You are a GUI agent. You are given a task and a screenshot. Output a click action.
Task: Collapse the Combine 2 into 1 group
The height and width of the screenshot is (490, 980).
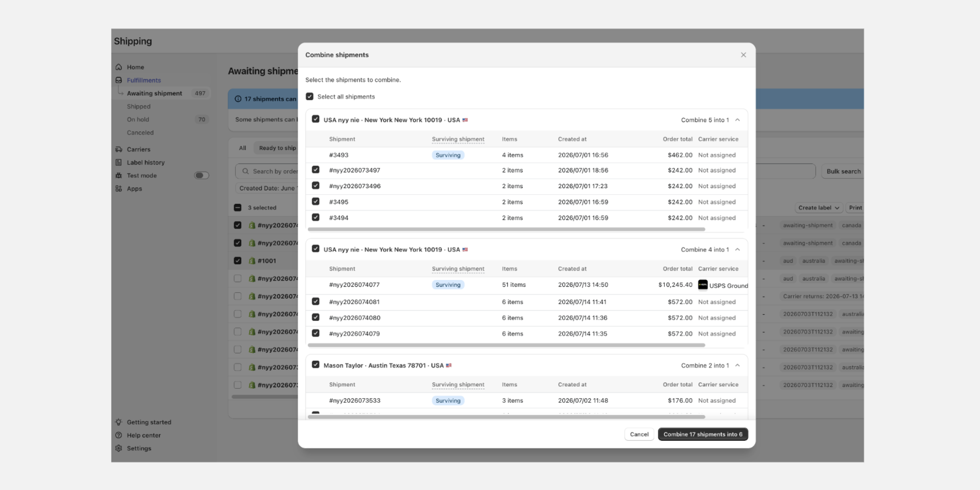point(737,365)
